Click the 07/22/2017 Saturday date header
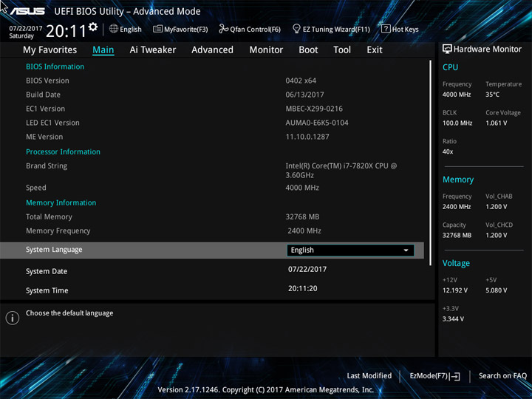The height and width of the screenshot is (399, 532). click(25, 32)
